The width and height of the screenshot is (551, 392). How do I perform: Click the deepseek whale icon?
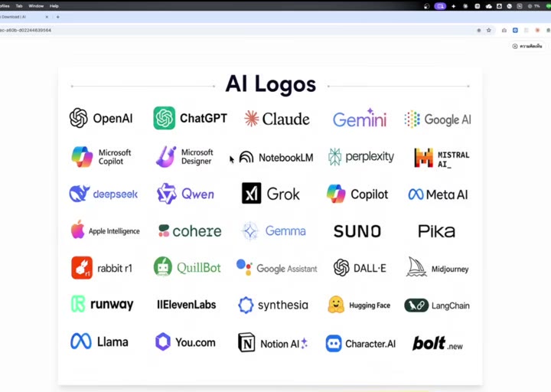click(x=80, y=194)
